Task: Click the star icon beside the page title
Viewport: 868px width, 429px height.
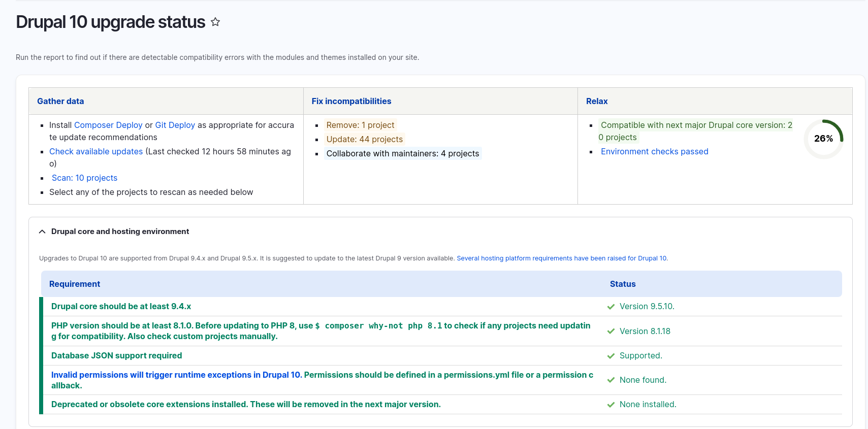Action: (215, 22)
